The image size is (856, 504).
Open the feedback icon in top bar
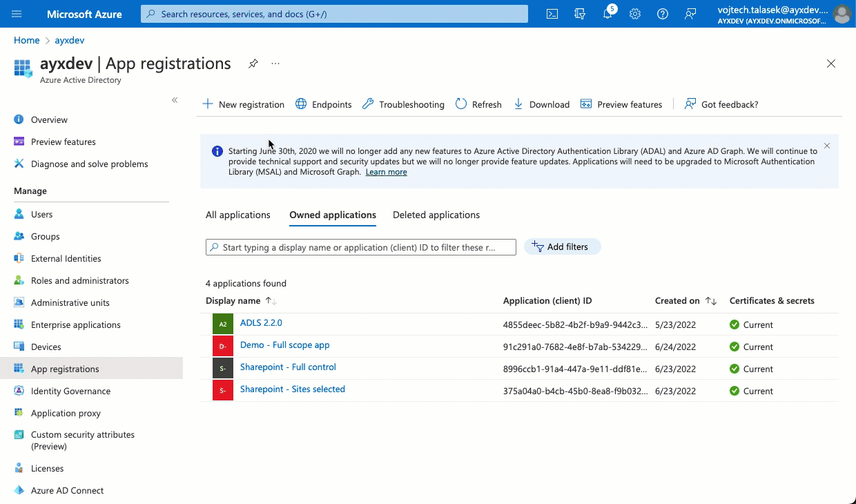pyautogui.click(x=690, y=14)
